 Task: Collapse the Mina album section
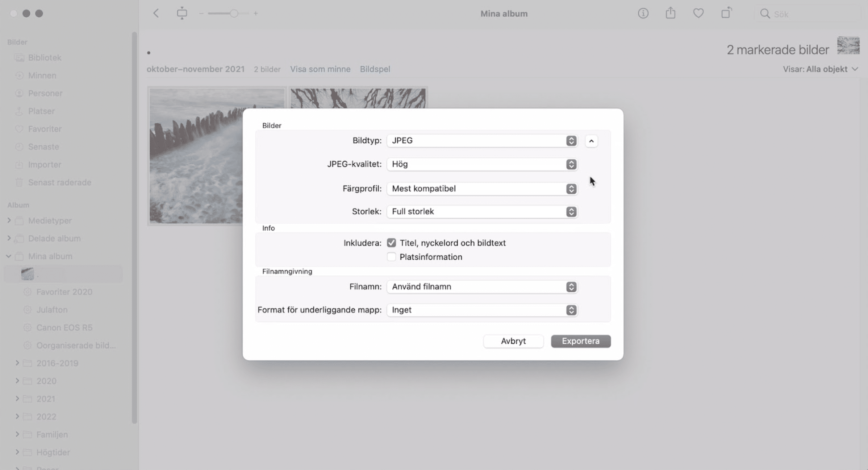tap(8, 256)
